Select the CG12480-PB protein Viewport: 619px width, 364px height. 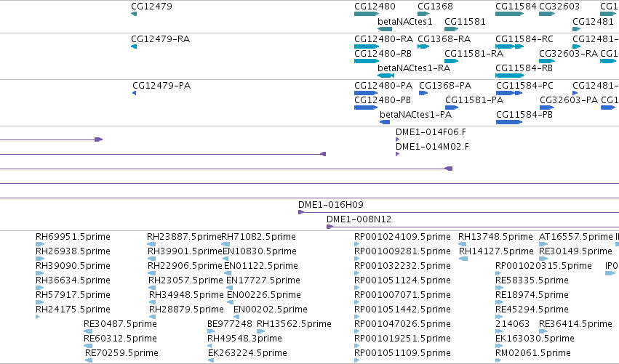pyautogui.click(x=366, y=108)
